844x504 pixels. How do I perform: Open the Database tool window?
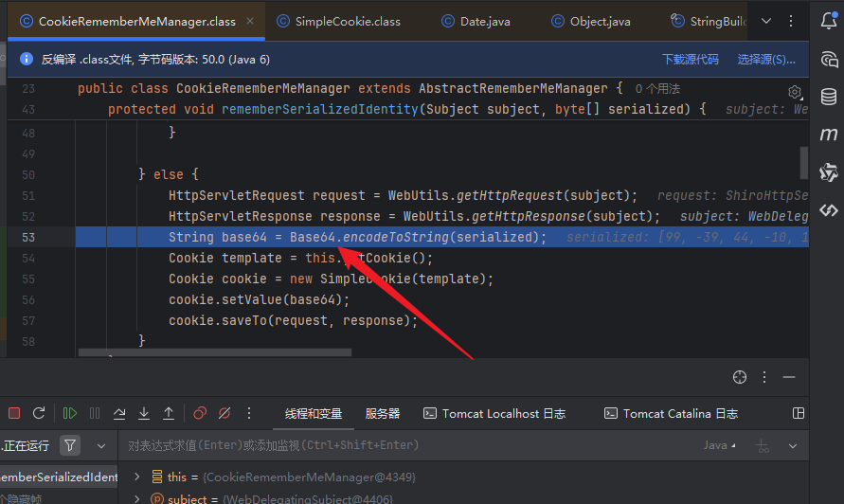[x=829, y=97]
